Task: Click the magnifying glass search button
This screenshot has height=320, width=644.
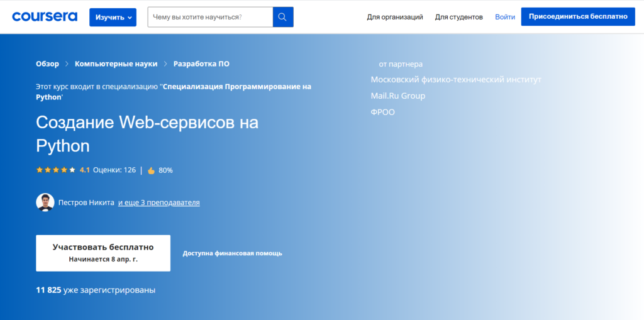Action: (282, 17)
